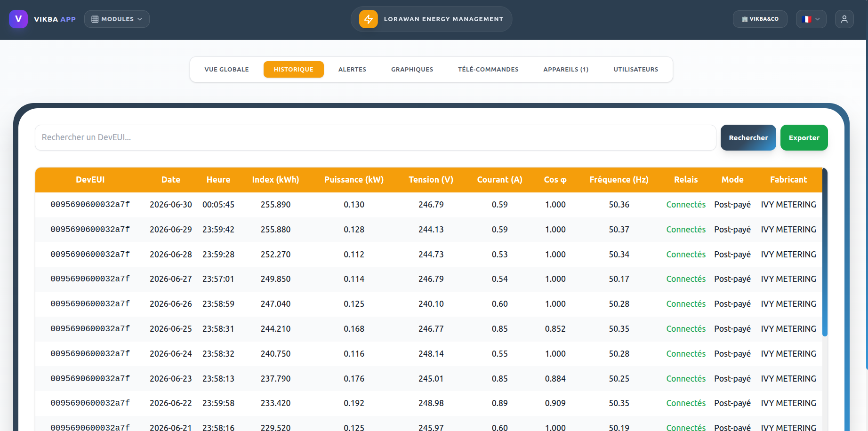
Task: Select the date cell 2026-06-30
Action: click(x=171, y=205)
